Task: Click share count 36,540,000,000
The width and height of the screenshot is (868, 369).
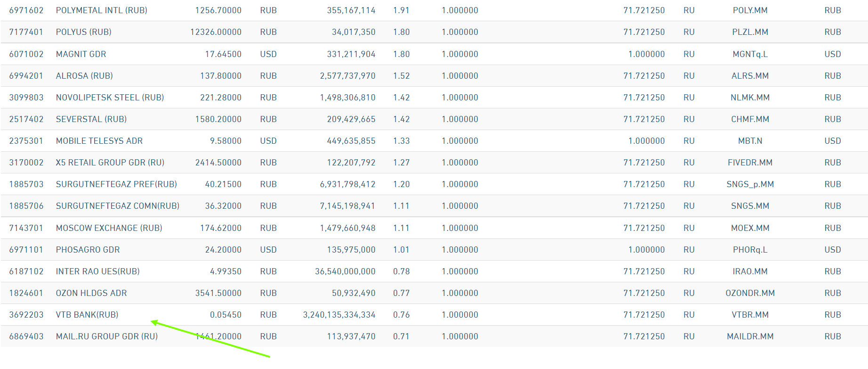Action: pyautogui.click(x=346, y=271)
